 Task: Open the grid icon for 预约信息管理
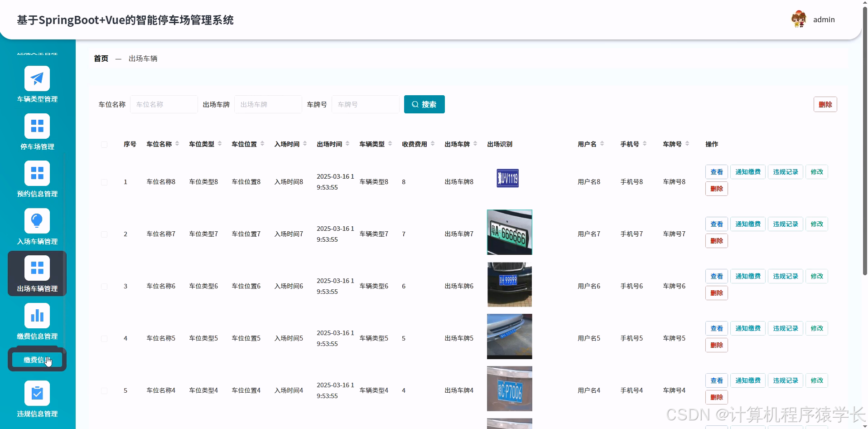coord(37,173)
